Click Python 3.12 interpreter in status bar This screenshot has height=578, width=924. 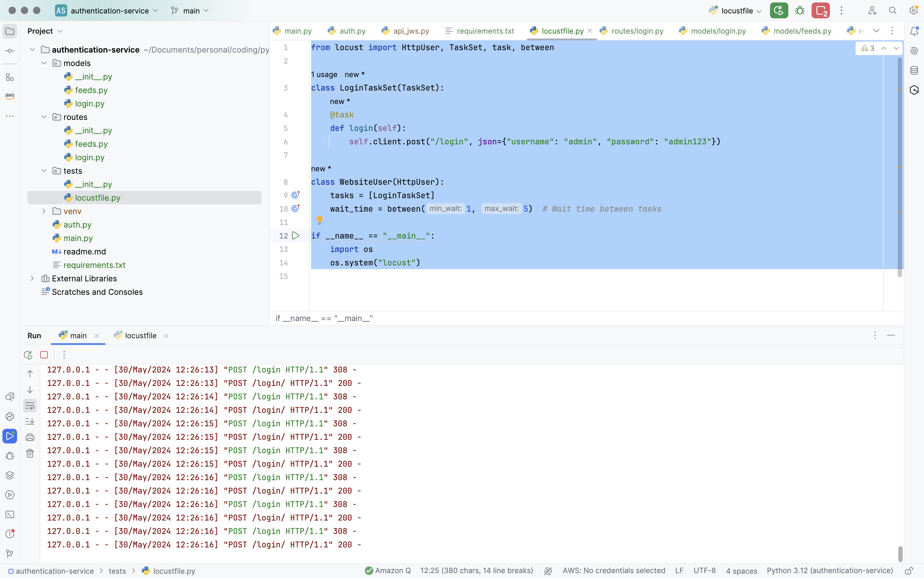pyautogui.click(x=830, y=571)
